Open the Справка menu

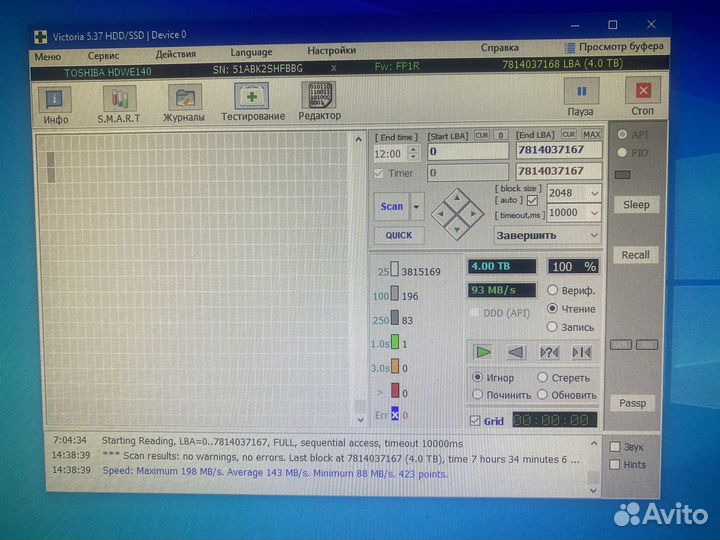[500, 48]
